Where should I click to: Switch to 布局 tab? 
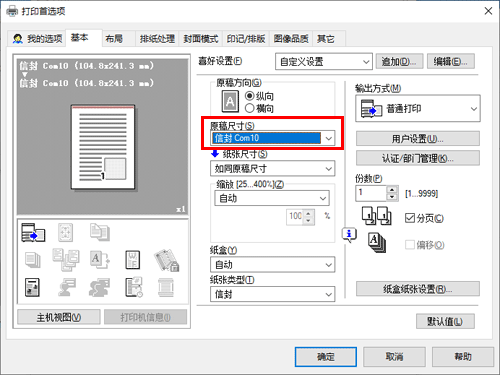point(118,39)
